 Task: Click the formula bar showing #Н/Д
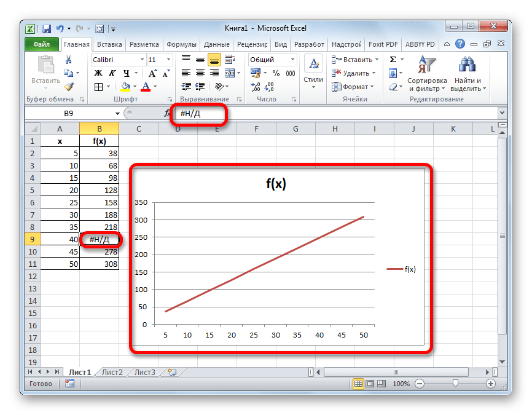(x=336, y=113)
